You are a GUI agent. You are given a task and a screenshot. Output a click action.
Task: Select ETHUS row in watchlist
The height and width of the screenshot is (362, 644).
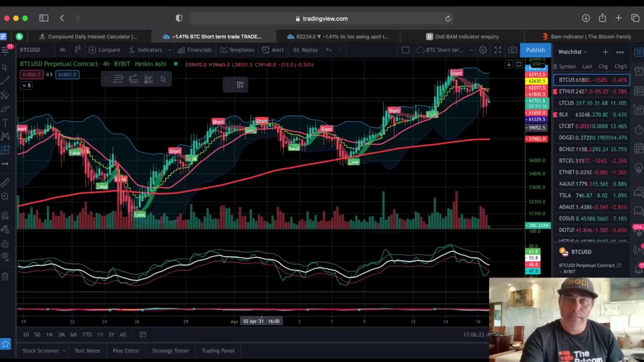(x=591, y=92)
